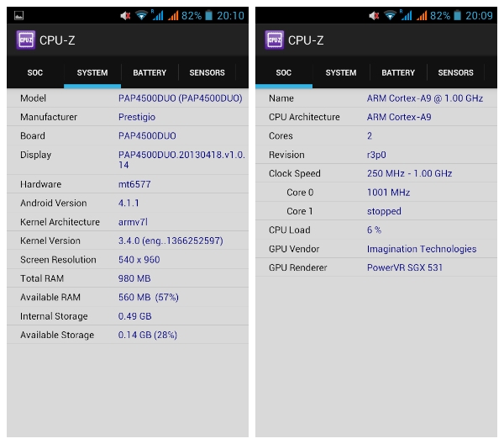Tap the CPU-Z title text in left screenshot
This screenshot has width=504, height=444.
[x=57, y=40]
